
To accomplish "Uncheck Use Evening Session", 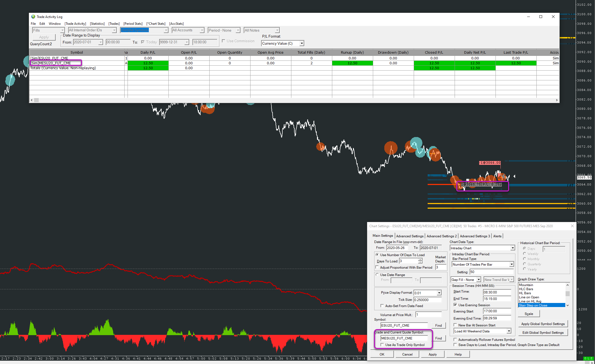I will coord(455,305).
